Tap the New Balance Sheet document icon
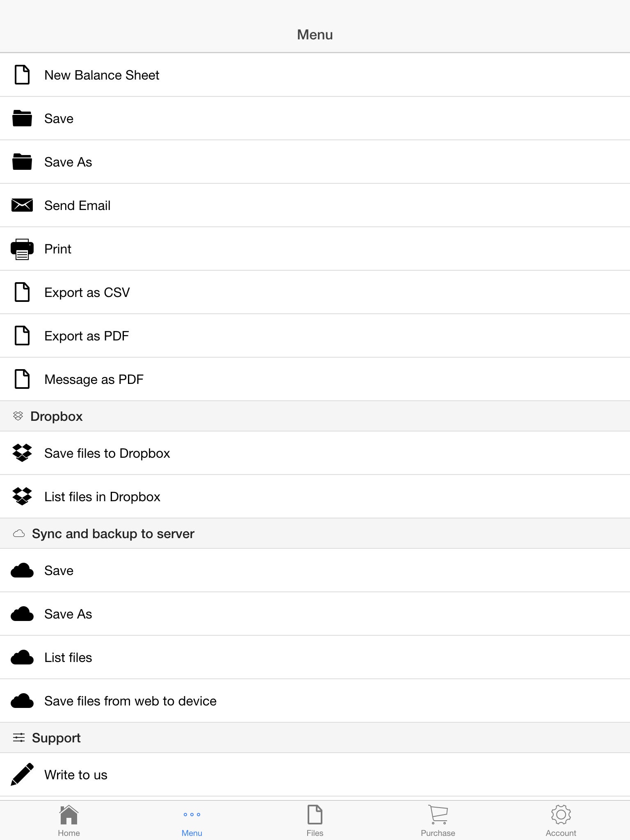Image resolution: width=630 pixels, height=840 pixels. click(x=22, y=75)
